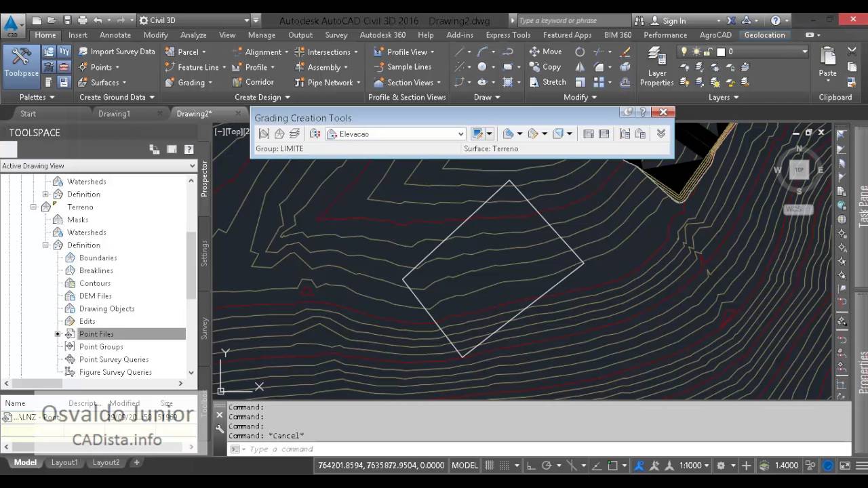This screenshot has width=868, height=488.
Task: Select Contours in Prospector tree
Action: [x=94, y=283]
